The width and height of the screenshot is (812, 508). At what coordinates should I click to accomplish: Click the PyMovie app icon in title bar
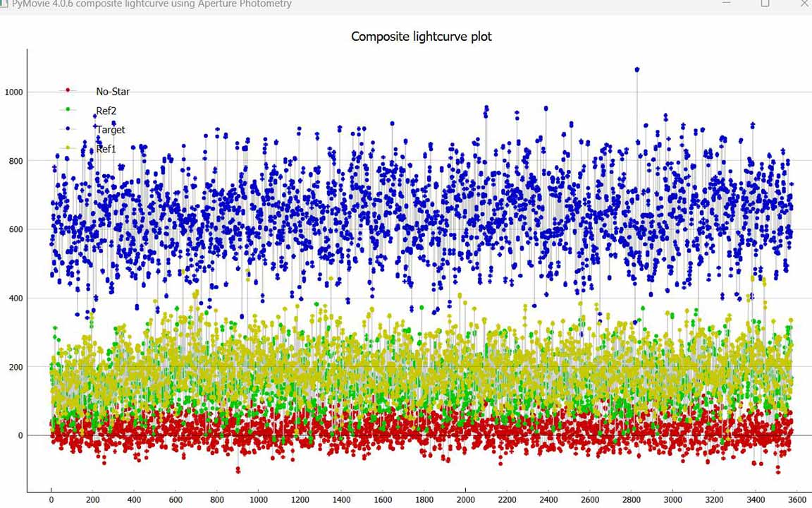(x=4, y=4)
